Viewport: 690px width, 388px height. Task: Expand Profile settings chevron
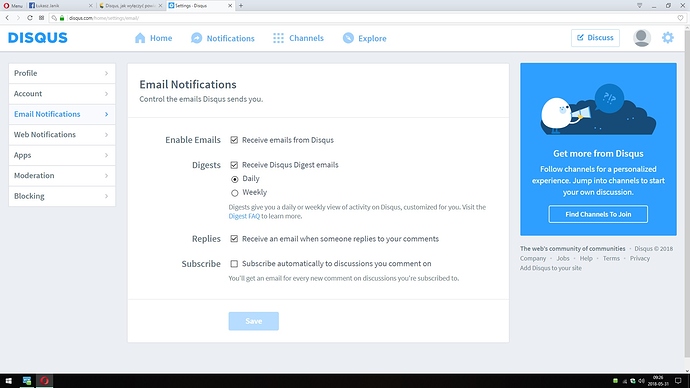click(x=106, y=73)
